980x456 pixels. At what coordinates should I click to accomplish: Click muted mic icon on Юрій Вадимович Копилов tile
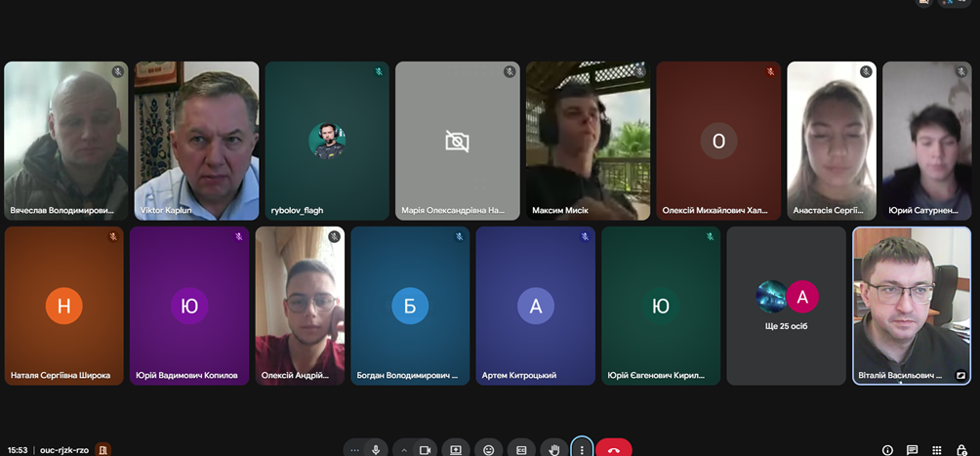[x=239, y=236]
